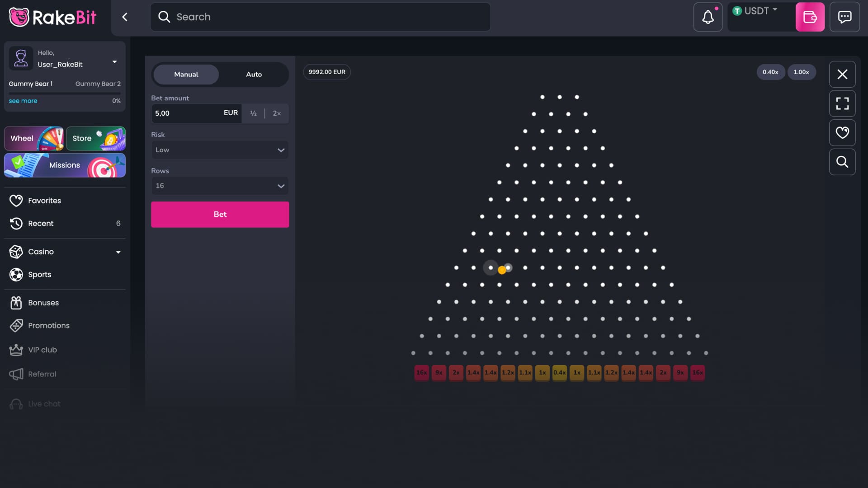Open the Rows dropdown set to 16
This screenshot has width=868, height=488.
[220, 185]
